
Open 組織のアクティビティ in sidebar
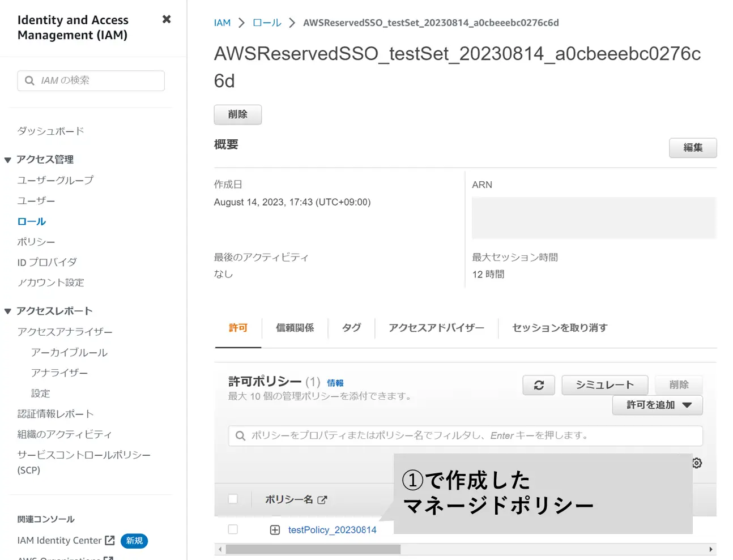tap(65, 434)
